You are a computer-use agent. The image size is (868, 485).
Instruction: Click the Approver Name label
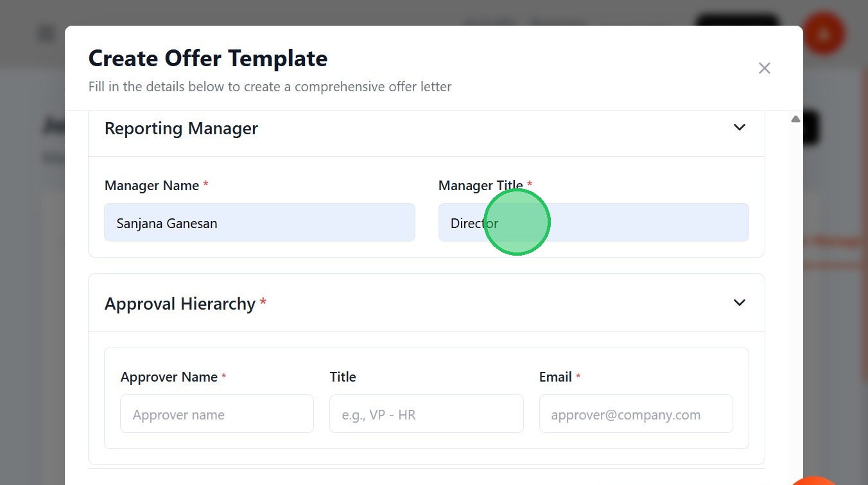coord(169,377)
